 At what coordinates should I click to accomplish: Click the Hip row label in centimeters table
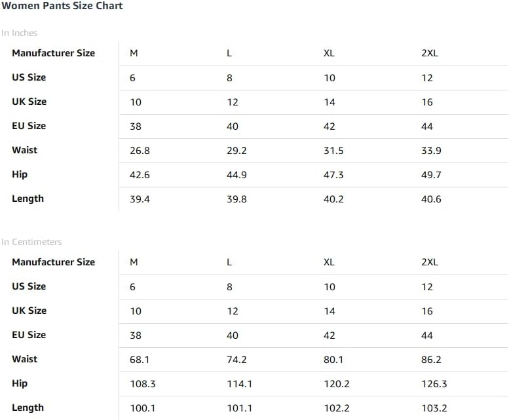point(20,384)
